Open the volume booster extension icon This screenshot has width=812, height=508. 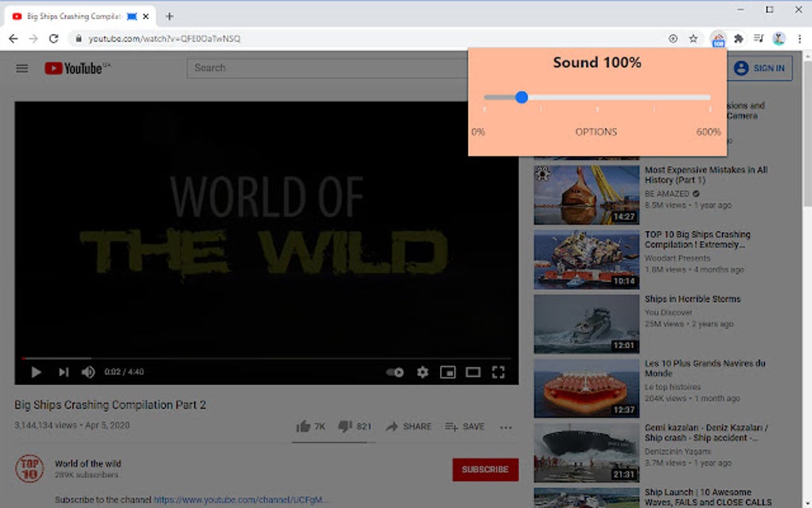pyautogui.click(x=718, y=39)
